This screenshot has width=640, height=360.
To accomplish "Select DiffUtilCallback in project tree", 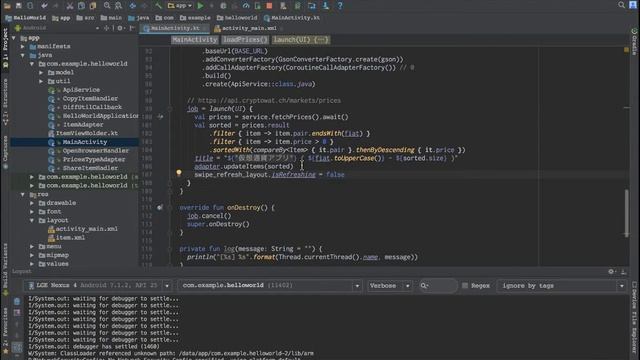I will point(92,107).
